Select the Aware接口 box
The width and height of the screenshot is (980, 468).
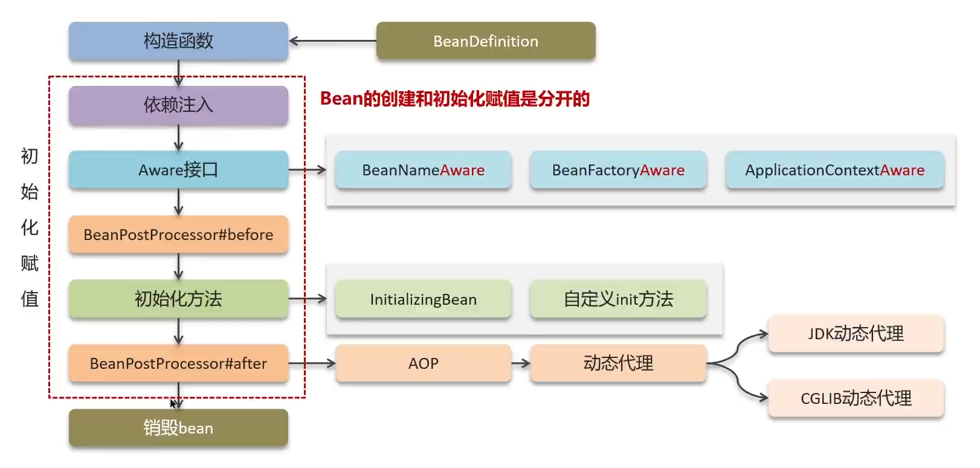(178, 170)
